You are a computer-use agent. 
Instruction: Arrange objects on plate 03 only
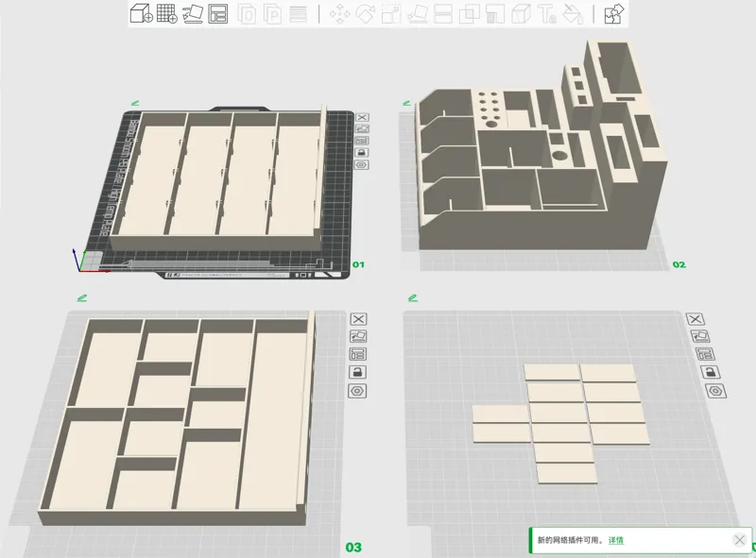357,354
